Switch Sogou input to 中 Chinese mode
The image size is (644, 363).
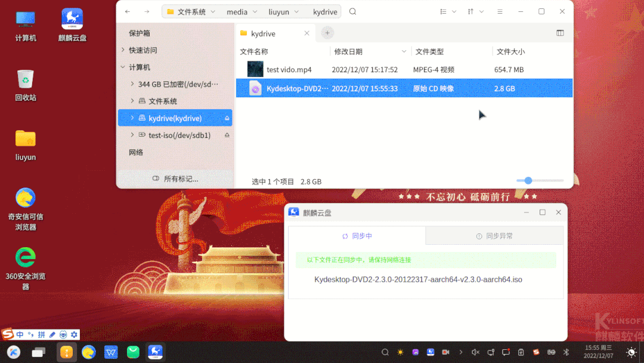point(20,334)
